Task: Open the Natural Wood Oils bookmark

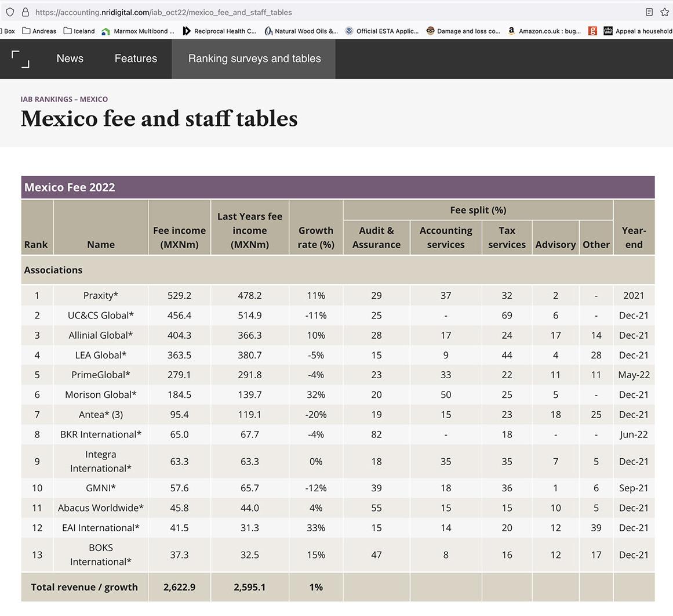Action: [301, 31]
